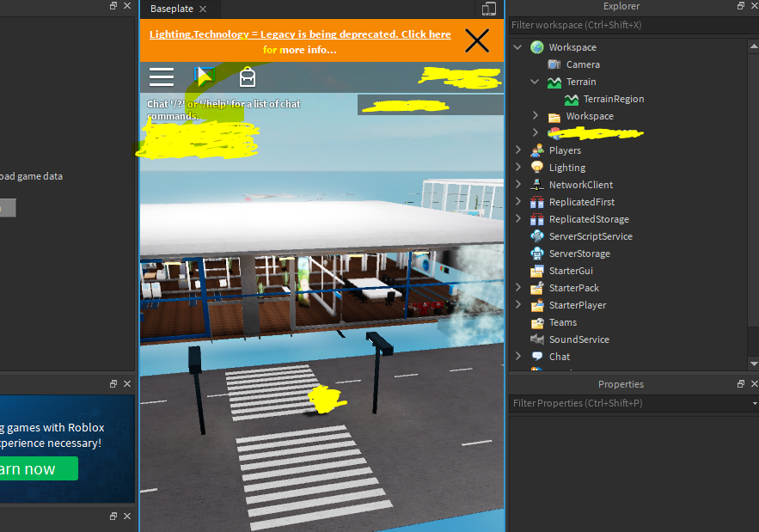Click the NetworkClient icon
The height and width of the screenshot is (532, 759).
click(537, 185)
